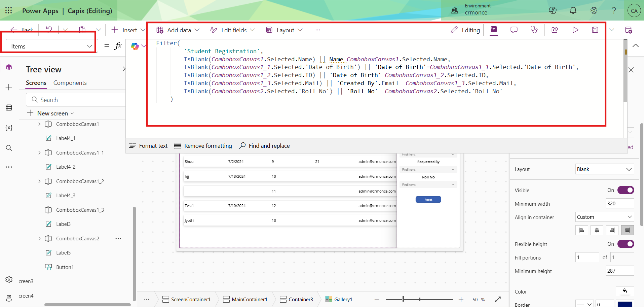
Task: Open the Items property dropdown
Action: (x=51, y=46)
